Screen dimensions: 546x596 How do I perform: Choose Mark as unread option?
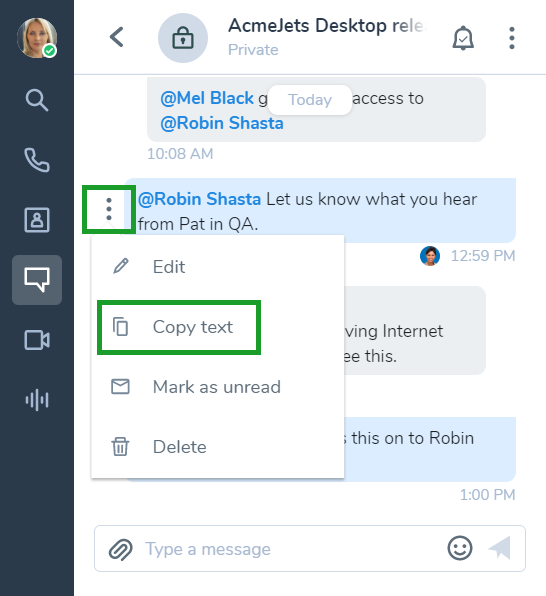point(217,387)
